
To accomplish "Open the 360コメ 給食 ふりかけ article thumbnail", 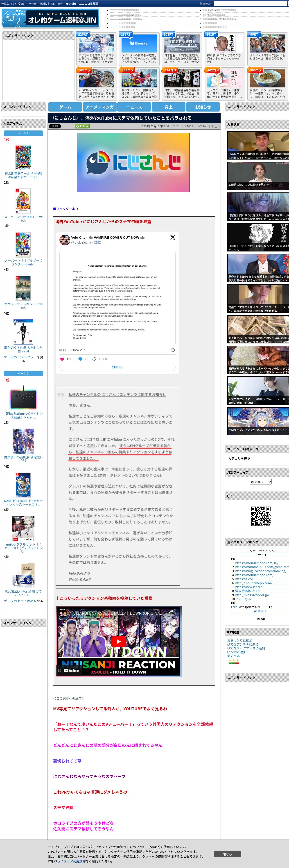I will click(267, 78).
